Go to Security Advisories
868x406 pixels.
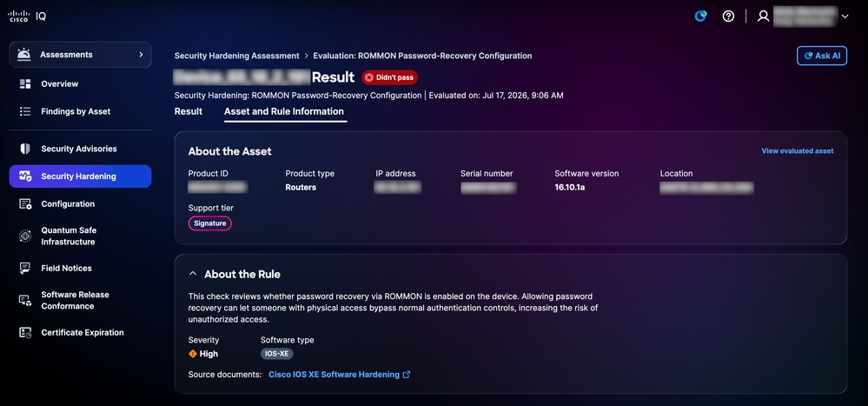[80, 149]
